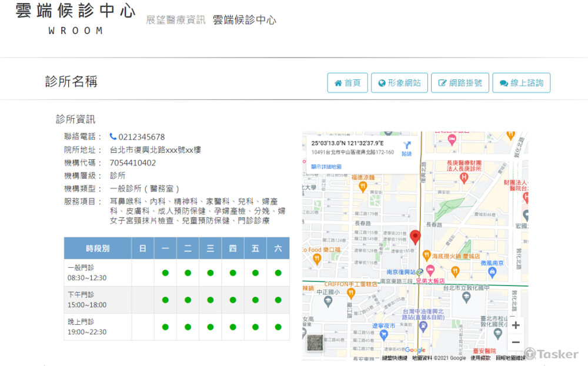
Task: Click the 首頁 home button
Action: tap(348, 83)
